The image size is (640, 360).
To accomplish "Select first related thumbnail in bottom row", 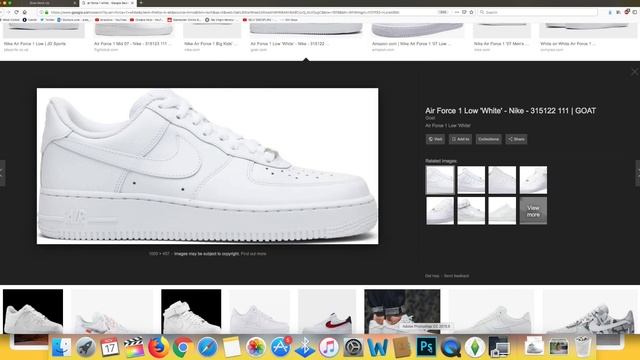I will 440,211.
